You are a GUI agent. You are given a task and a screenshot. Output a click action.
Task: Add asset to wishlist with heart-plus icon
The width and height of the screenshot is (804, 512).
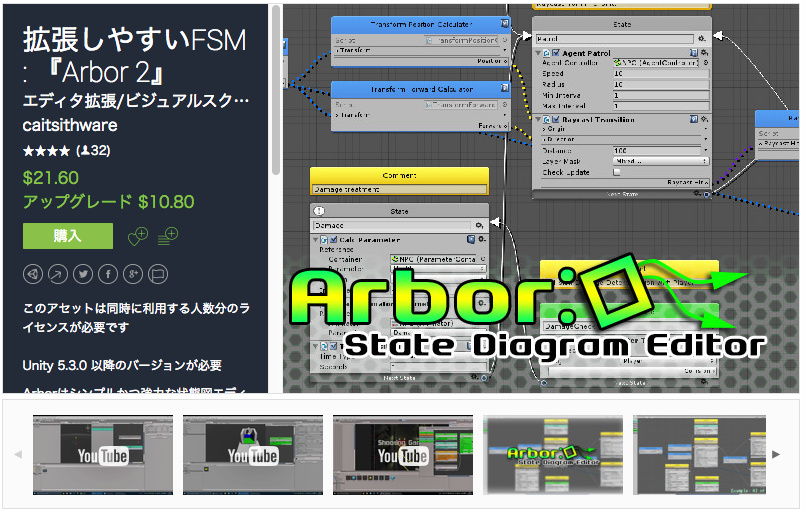click(137, 236)
